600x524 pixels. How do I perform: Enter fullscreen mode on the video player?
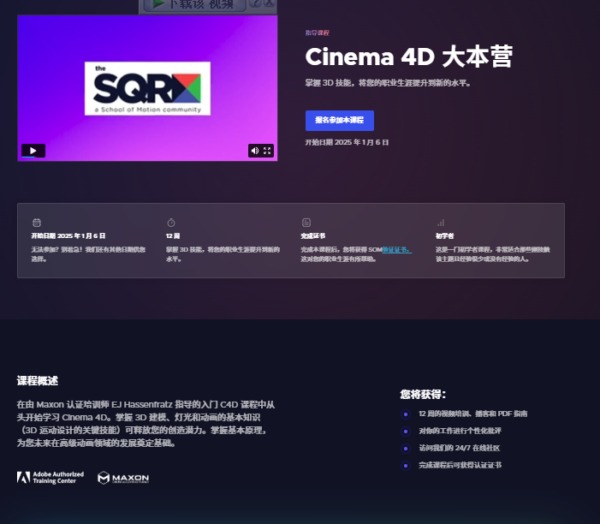pos(267,150)
